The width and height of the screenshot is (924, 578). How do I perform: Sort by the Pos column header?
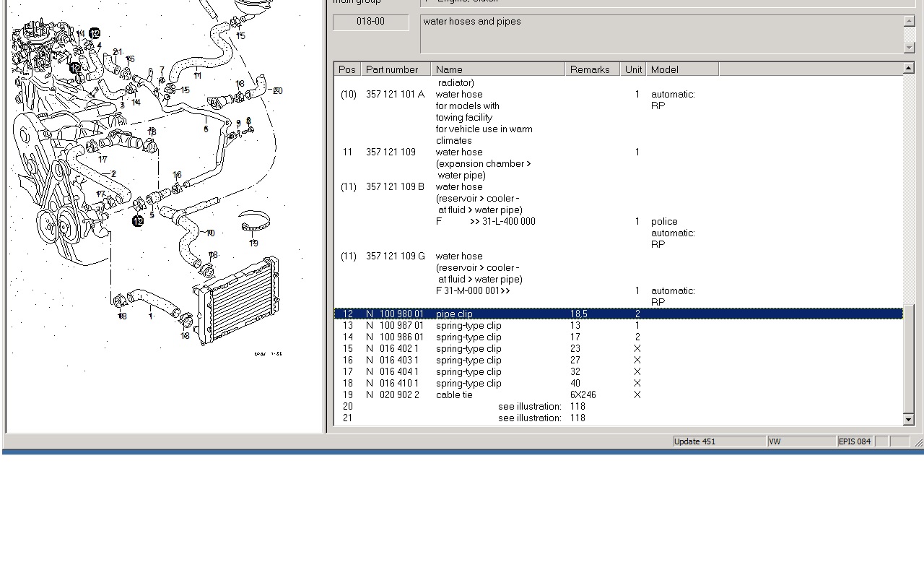point(347,69)
